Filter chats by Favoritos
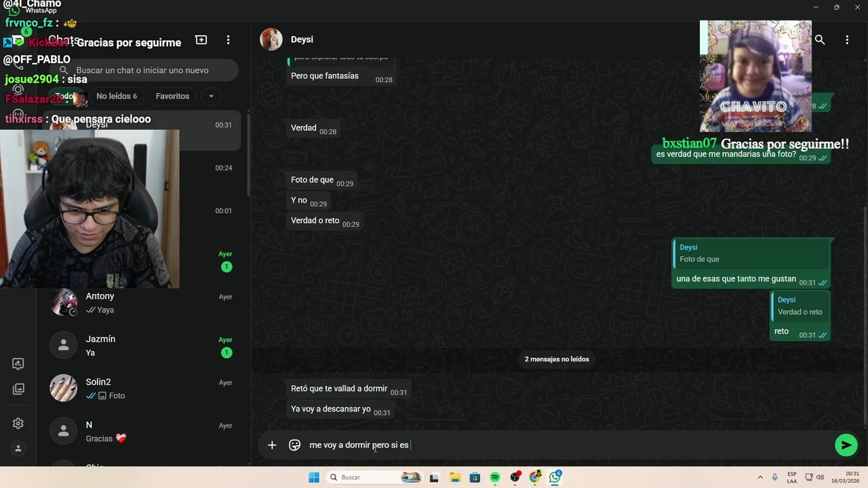The image size is (868, 488). click(x=172, y=96)
